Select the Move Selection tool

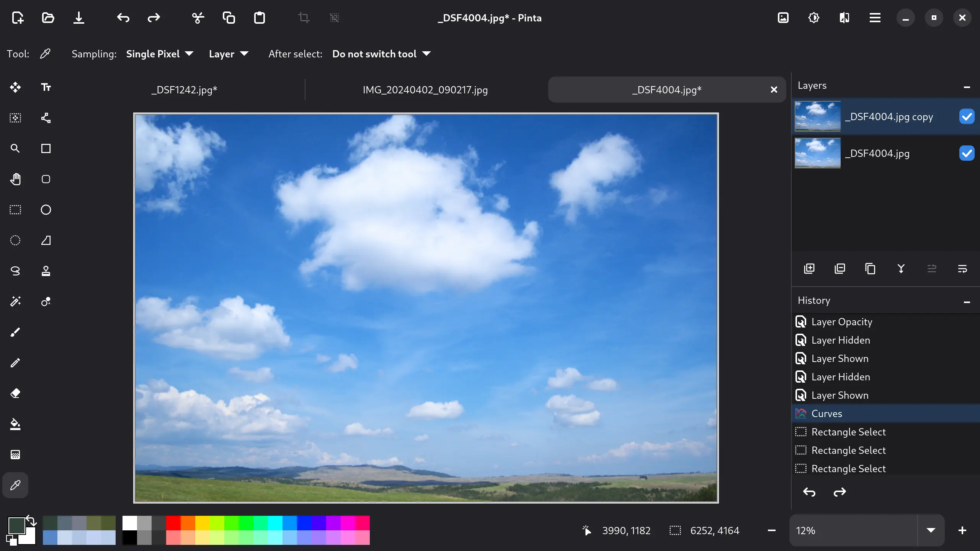(15, 118)
